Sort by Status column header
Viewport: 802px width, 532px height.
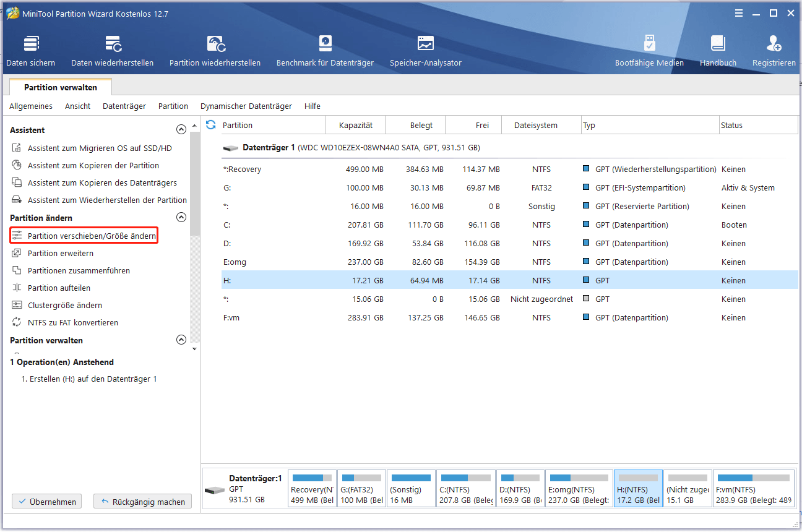click(x=759, y=126)
